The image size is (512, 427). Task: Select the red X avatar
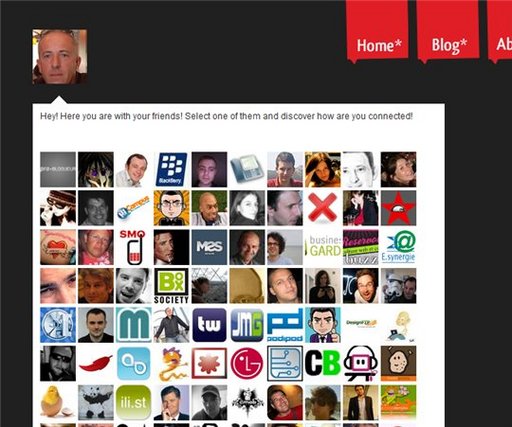pos(323,208)
